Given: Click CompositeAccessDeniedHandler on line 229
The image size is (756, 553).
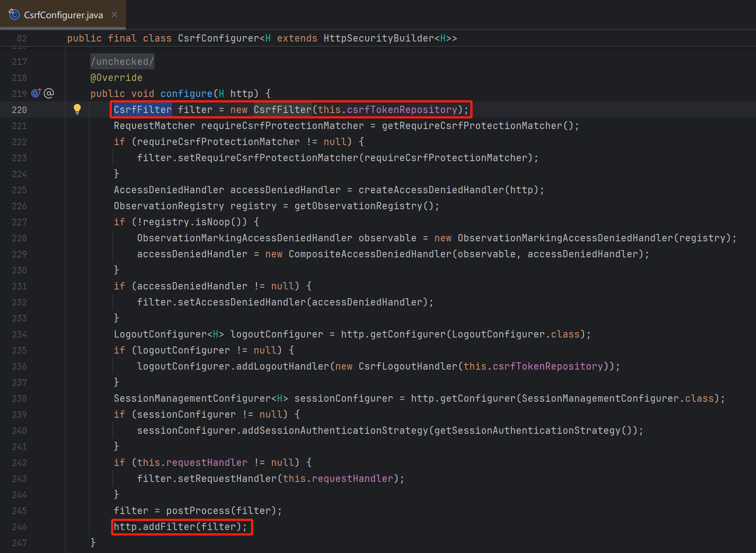Looking at the screenshot, I should coord(370,254).
